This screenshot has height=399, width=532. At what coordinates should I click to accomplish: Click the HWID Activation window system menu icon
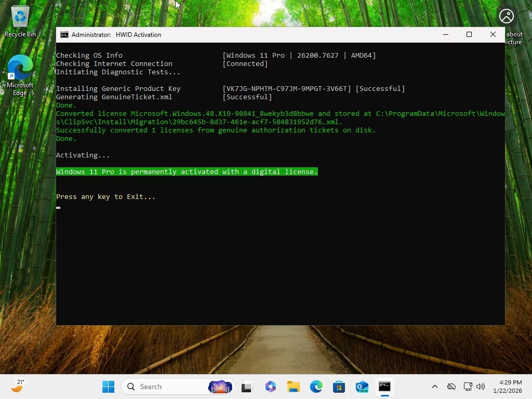pyautogui.click(x=64, y=35)
